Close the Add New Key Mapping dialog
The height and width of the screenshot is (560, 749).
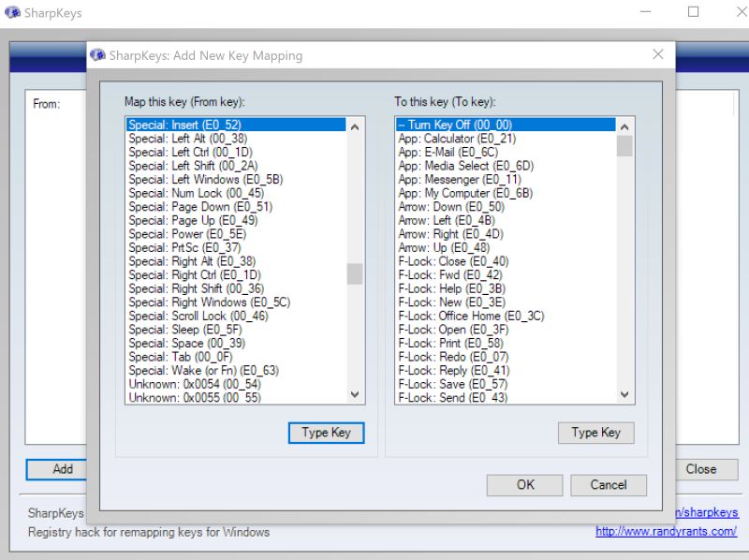pyautogui.click(x=658, y=54)
